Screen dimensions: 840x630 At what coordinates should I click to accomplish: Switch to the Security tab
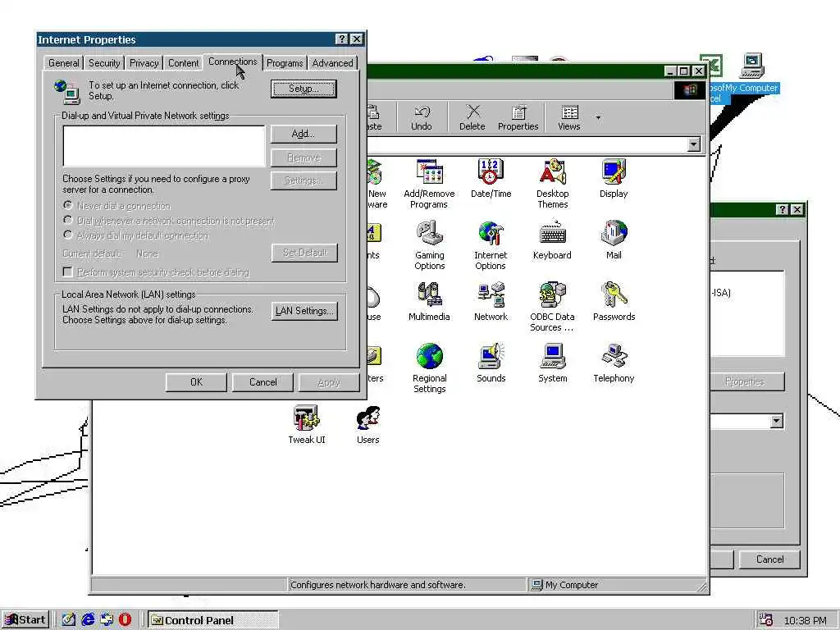pyautogui.click(x=104, y=63)
